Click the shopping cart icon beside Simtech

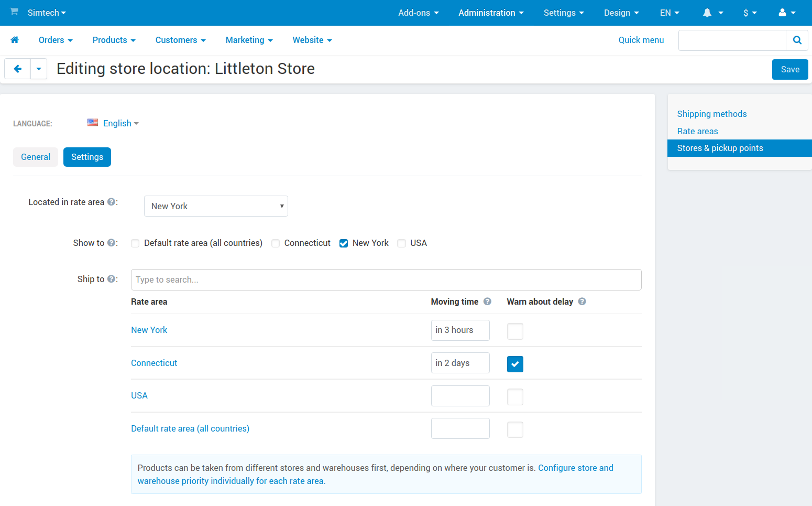[14, 12]
